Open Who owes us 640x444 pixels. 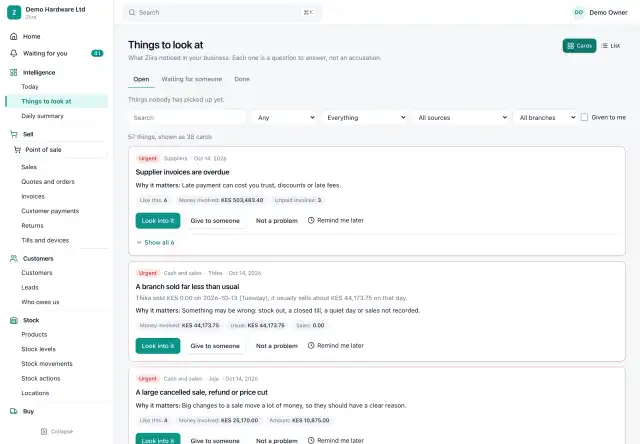pos(40,302)
